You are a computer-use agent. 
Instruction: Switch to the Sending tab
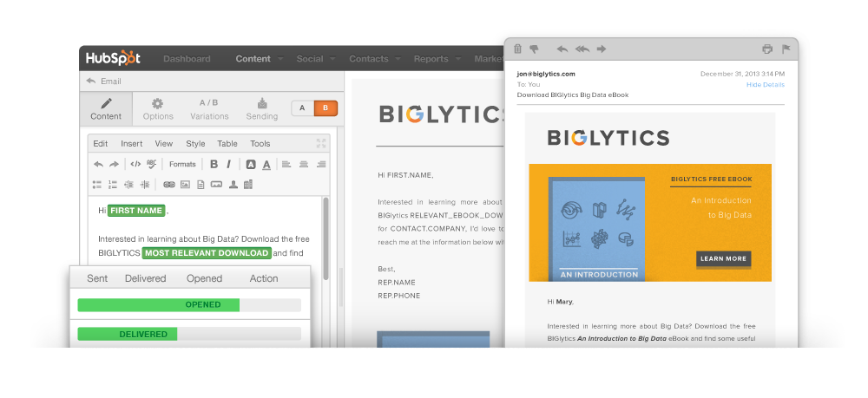pyautogui.click(x=262, y=109)
